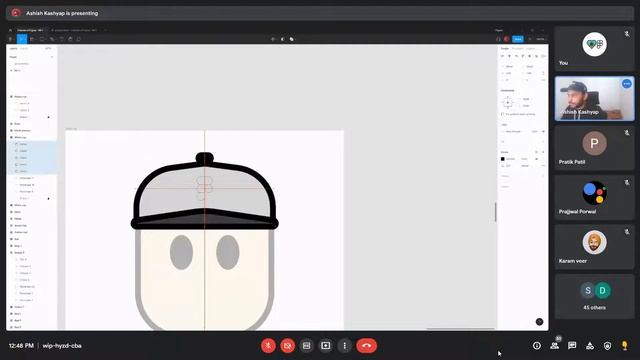Click the Ashish Kashyap video tile
This screenshot has width=640, height=360.
click(x=594, y=98)
